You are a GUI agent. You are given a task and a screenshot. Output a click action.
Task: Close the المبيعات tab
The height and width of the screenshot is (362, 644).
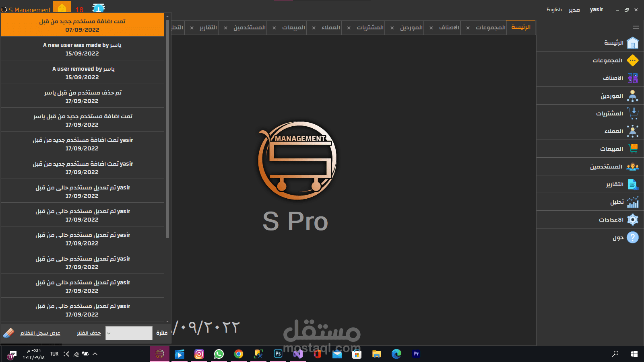coord(274,28)
